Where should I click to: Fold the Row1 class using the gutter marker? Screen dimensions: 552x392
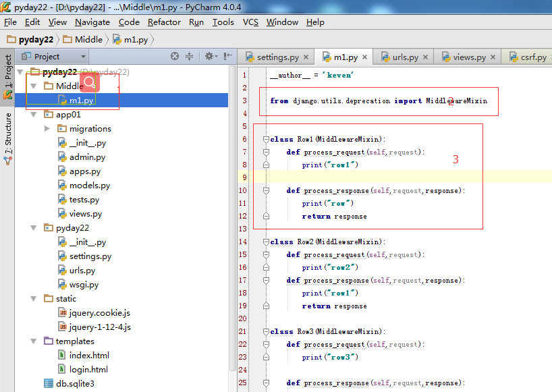266,140
